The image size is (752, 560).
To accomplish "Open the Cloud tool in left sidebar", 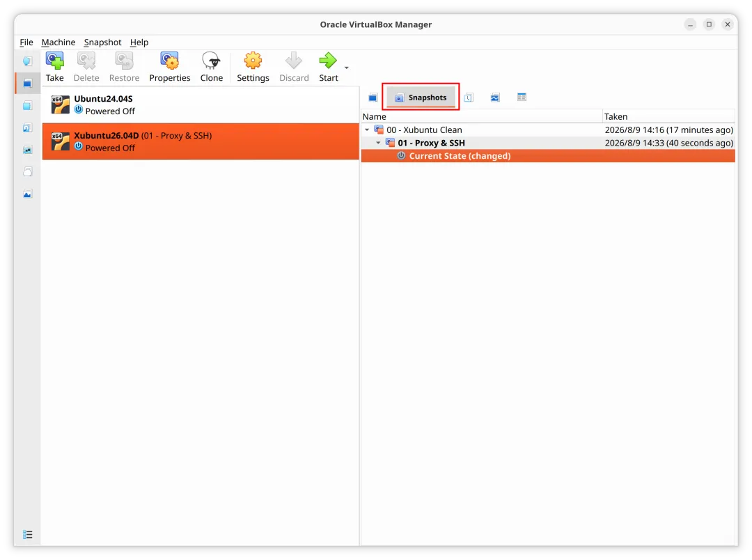I will tap(27, 172).
